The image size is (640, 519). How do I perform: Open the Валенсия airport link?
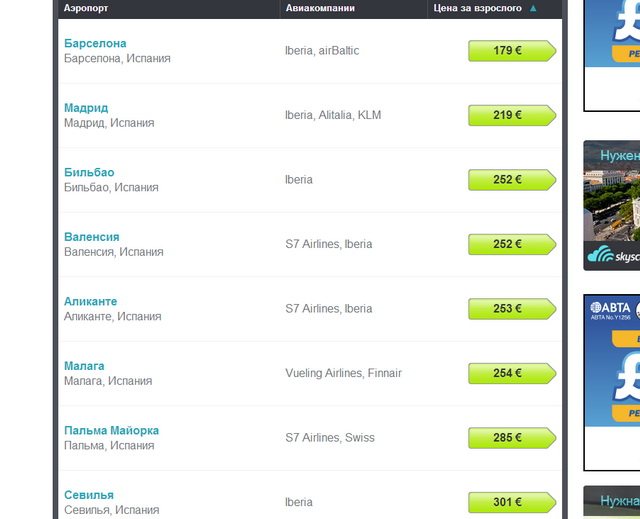click(92, 237)
